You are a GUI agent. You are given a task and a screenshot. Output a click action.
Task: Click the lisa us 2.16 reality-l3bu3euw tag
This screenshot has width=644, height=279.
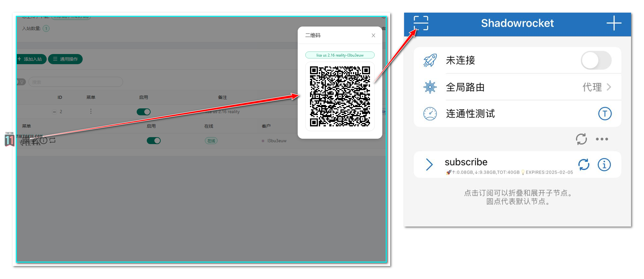[x=340, y=55]
